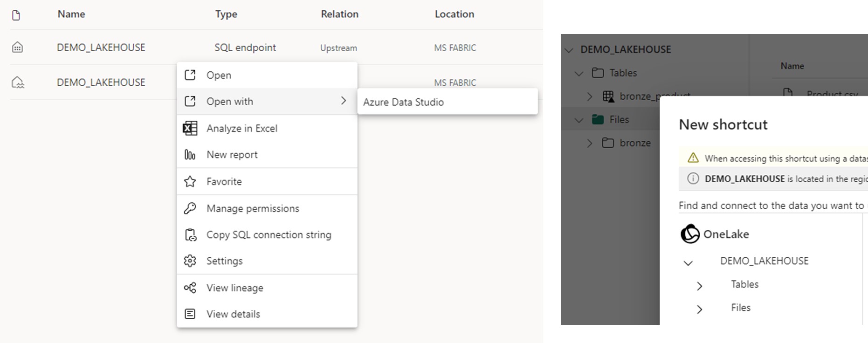Select Azure Data Studio in the submenu
The image size is (868, 343).
(447, 102)
